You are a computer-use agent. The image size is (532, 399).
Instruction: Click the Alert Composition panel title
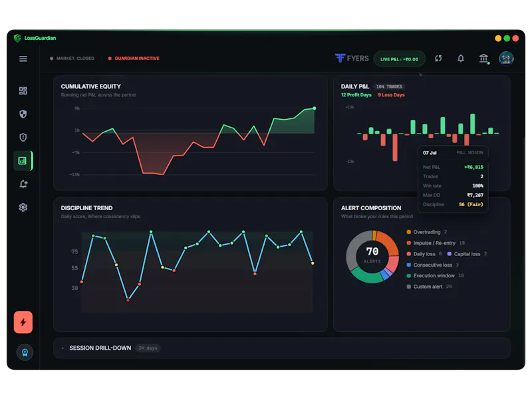pos(371,208)
